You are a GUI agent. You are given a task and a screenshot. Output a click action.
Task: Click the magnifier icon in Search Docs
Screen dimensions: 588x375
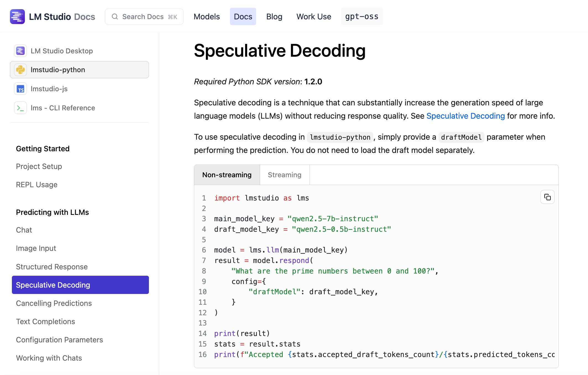coord(115,17)
